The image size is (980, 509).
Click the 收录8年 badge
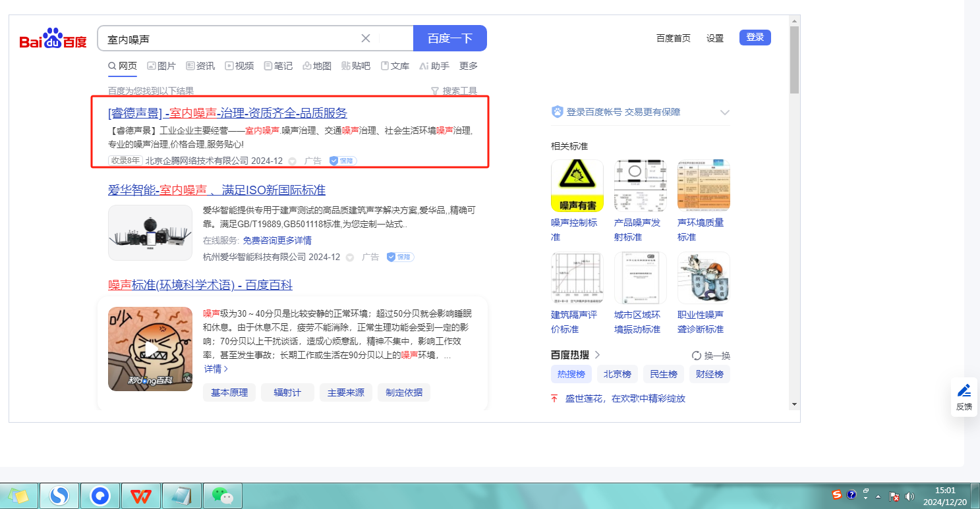coord(125,161)
